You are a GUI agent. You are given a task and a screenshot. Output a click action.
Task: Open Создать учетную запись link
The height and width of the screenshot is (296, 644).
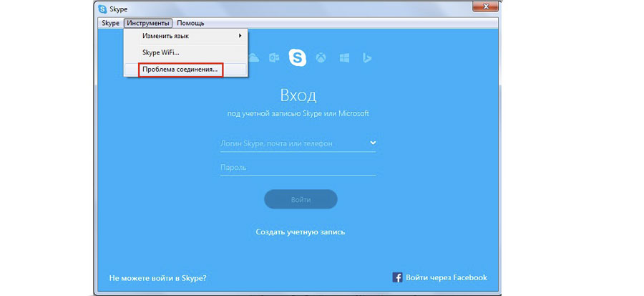pyautogui.click(x=301, y=232)
